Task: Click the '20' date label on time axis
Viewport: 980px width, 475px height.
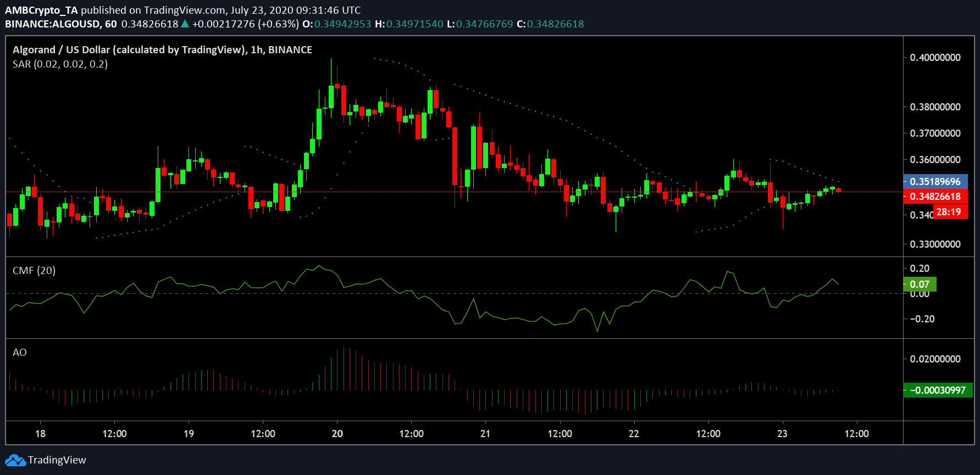Action: point(337,434)
